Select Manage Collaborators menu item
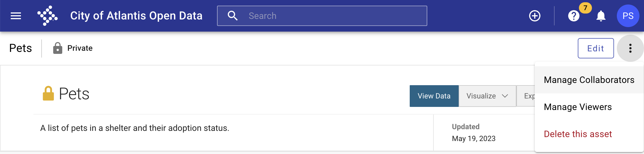This screenshot has width=644, height=154. (589, 80)
